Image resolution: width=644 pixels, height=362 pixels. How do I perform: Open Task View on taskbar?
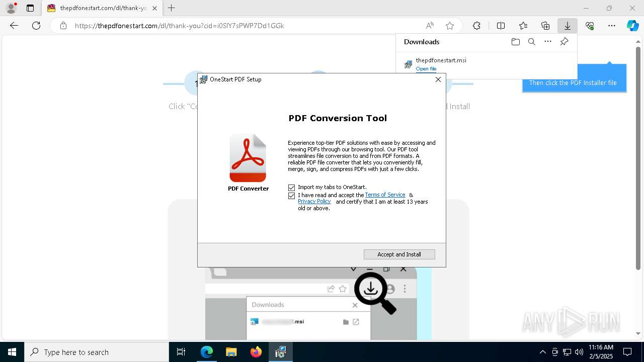coord(181,352)
